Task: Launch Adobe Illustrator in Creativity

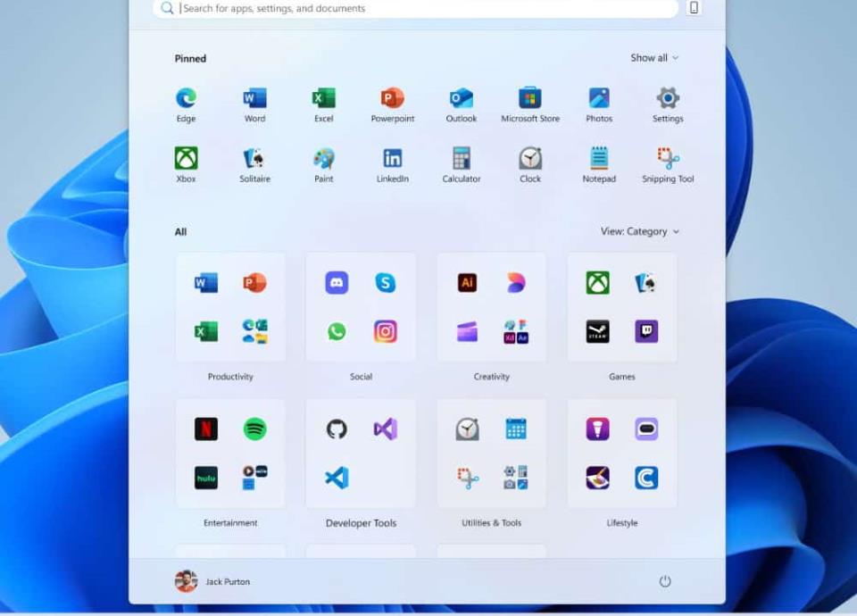Action: point(467,283)
